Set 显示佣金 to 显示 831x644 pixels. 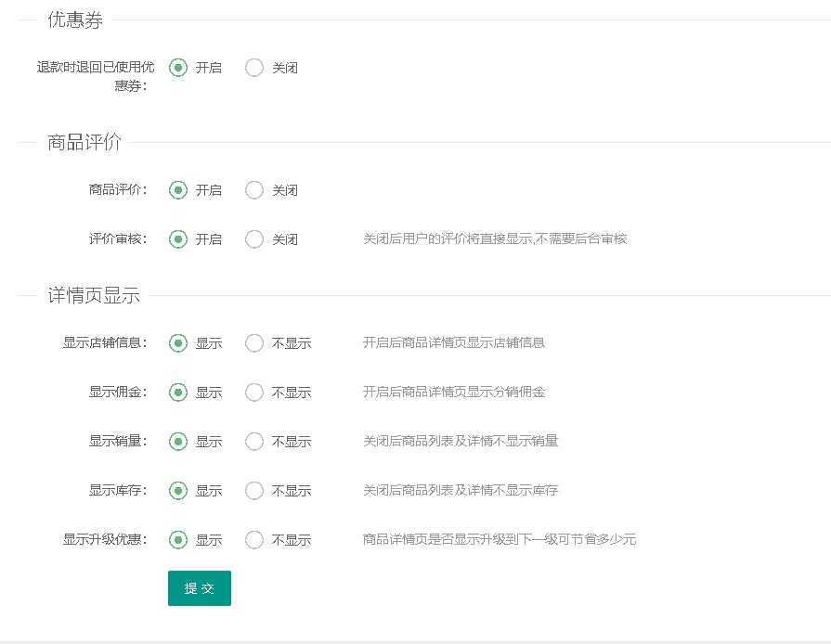point(178,393)
